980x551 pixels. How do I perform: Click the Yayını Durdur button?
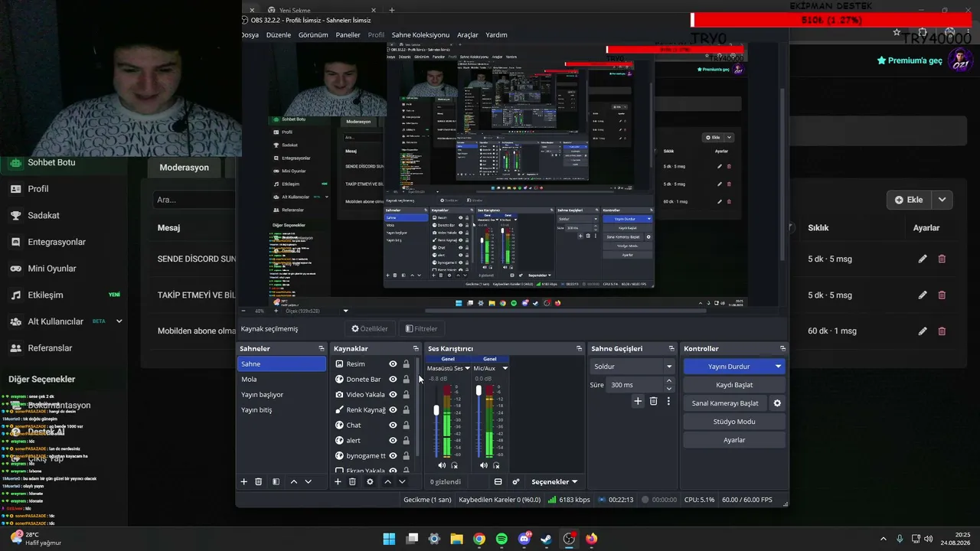728,367
